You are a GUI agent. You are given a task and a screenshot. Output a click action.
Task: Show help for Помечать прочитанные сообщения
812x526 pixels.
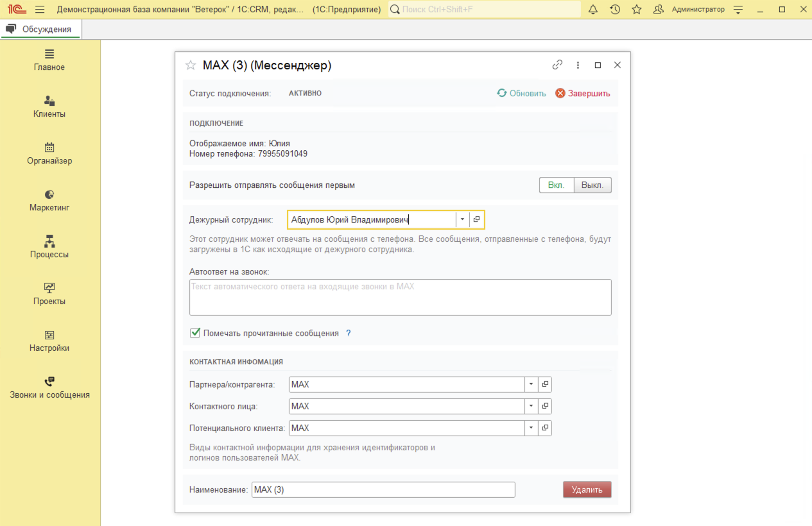349,334
